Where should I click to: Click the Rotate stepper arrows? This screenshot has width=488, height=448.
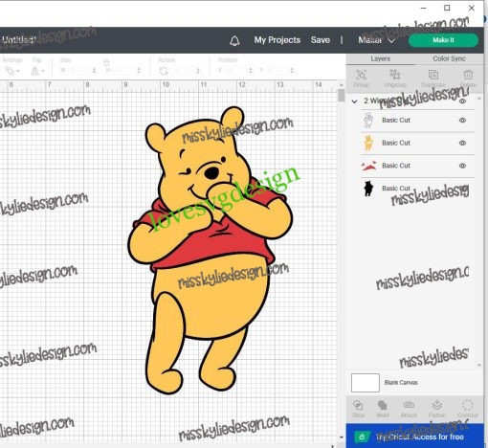(x=198, y=71)
